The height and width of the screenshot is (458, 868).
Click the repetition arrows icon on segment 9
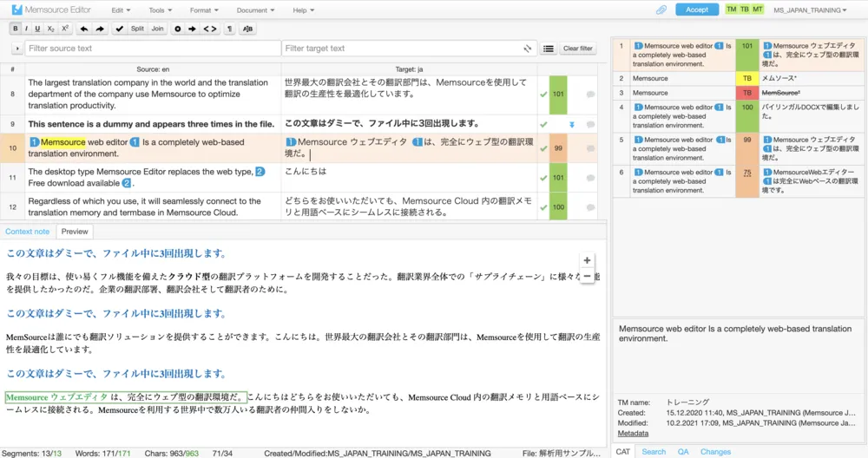(572, 124)
